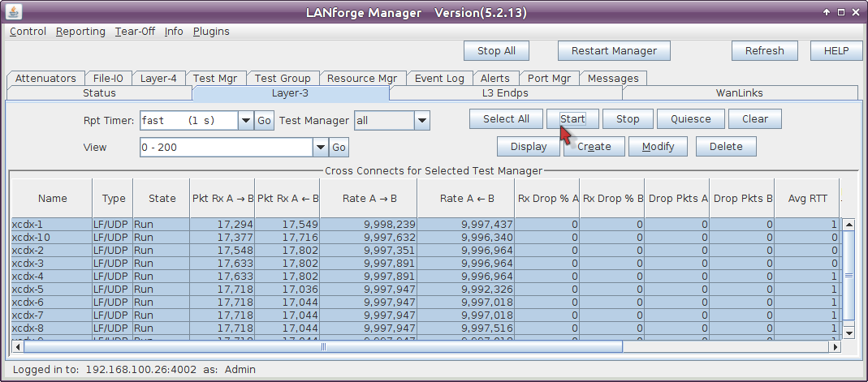The height and width of the screenshot is (382, 868).
Task: Click the Refresh button
Action: click(765, 51)
